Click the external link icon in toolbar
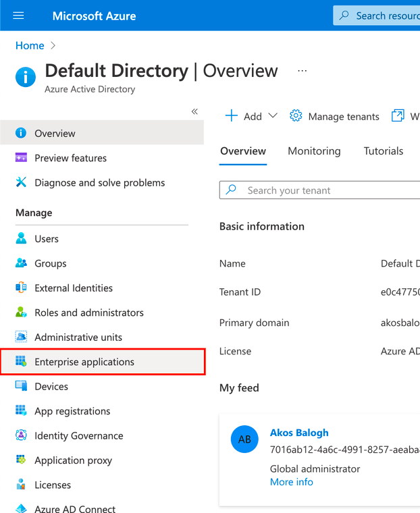The image size is (420, 513). pyautogui.click(x=398, y=115)
